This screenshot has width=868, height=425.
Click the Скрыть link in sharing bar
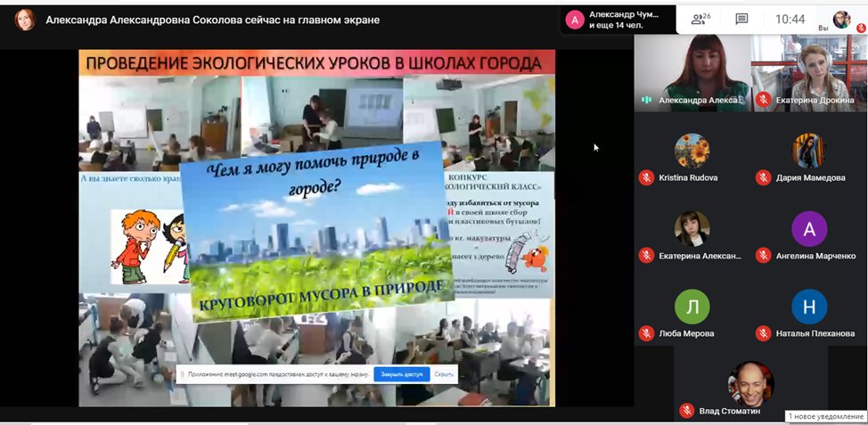click(x=444, y=375)
